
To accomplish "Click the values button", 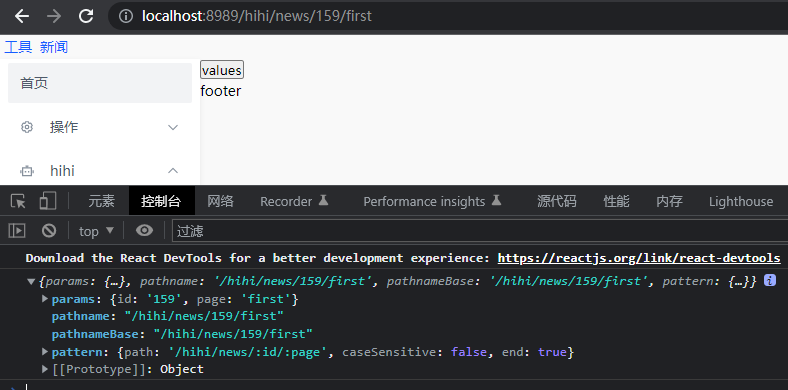I will pos(222,70).
